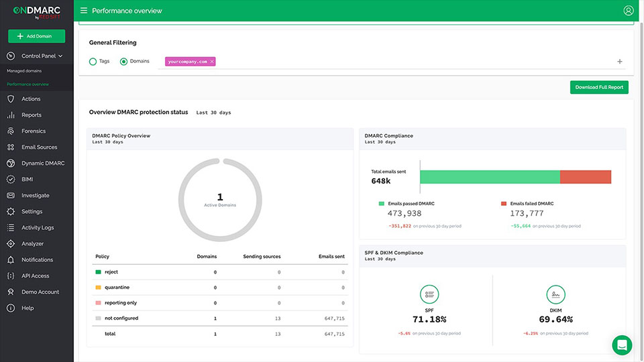Click the Activity Logs list icon

pos(11,227)
